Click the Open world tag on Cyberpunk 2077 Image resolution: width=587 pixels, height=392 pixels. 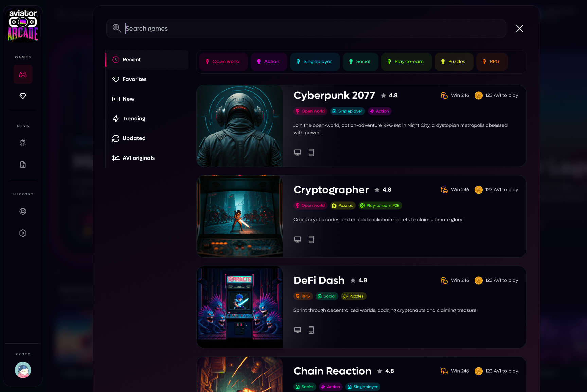310,111
